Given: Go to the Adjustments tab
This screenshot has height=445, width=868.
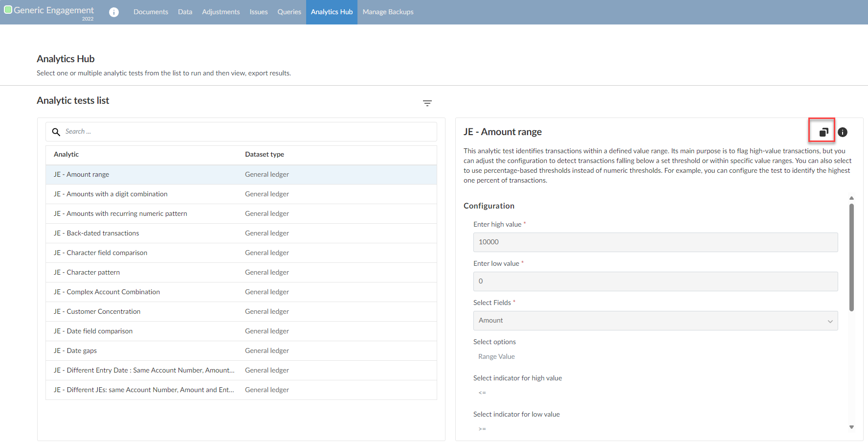Looking at the screenshot, I should pos(221,12).
